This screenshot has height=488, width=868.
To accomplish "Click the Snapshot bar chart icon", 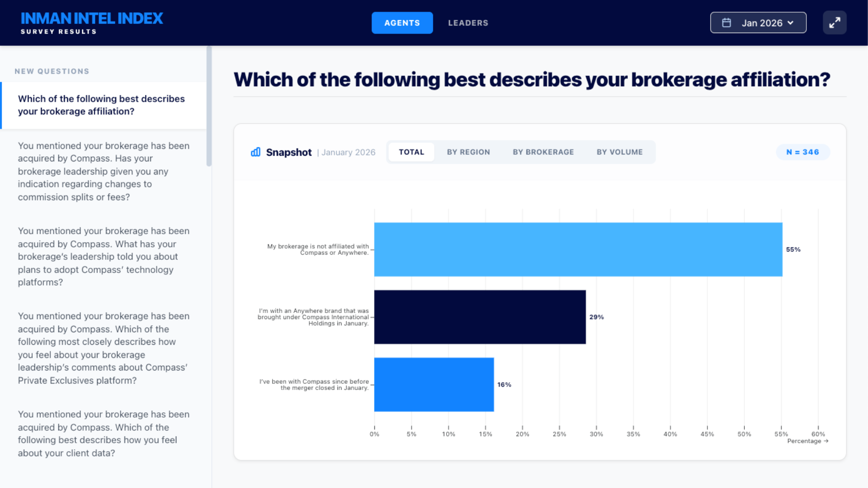I will click(255, 152).
